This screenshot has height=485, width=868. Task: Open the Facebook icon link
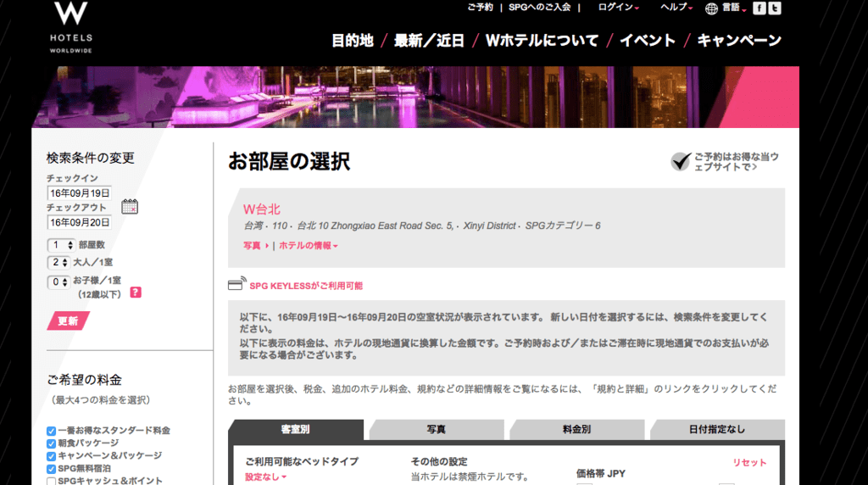pos(759,8)
